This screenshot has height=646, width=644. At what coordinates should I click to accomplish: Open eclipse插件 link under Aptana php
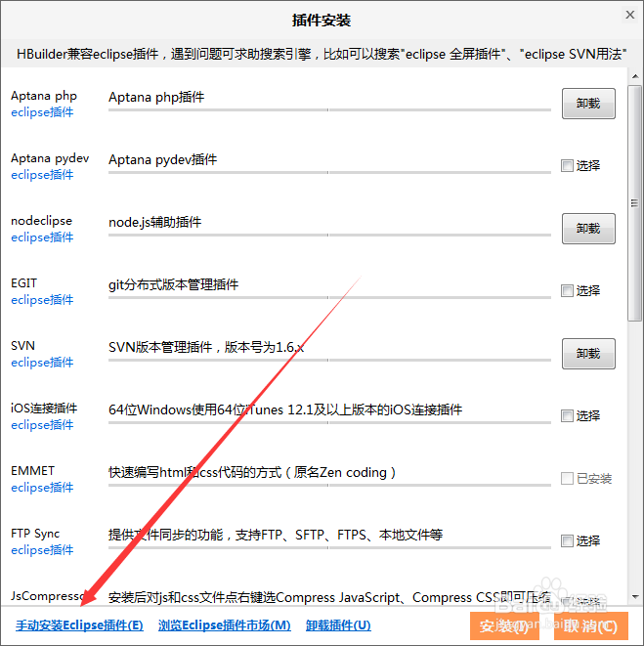42,112
